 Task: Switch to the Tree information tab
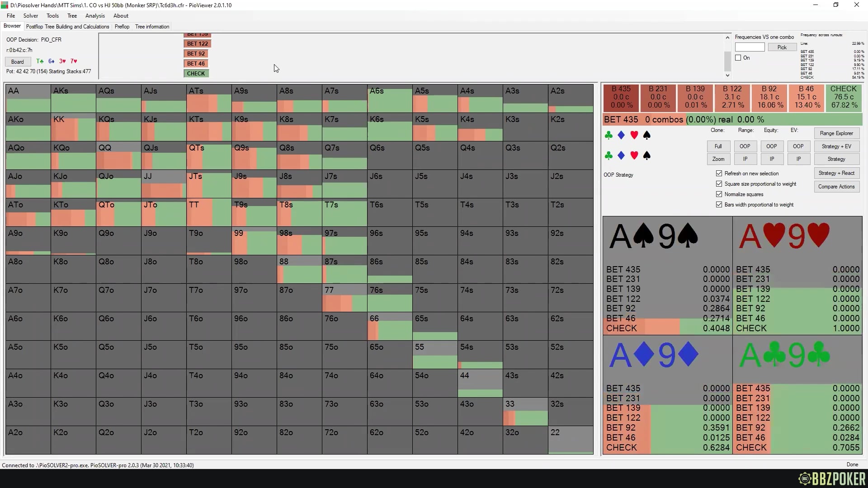152,27
